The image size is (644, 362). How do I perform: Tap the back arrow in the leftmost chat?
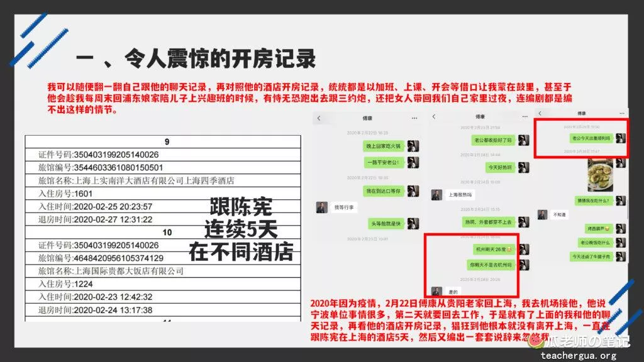coord(319,118)
